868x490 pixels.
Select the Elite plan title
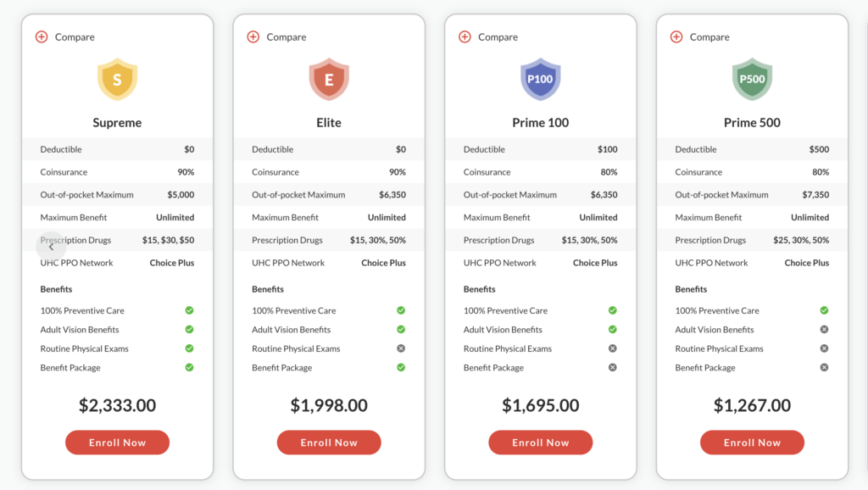tap(329, 122)
